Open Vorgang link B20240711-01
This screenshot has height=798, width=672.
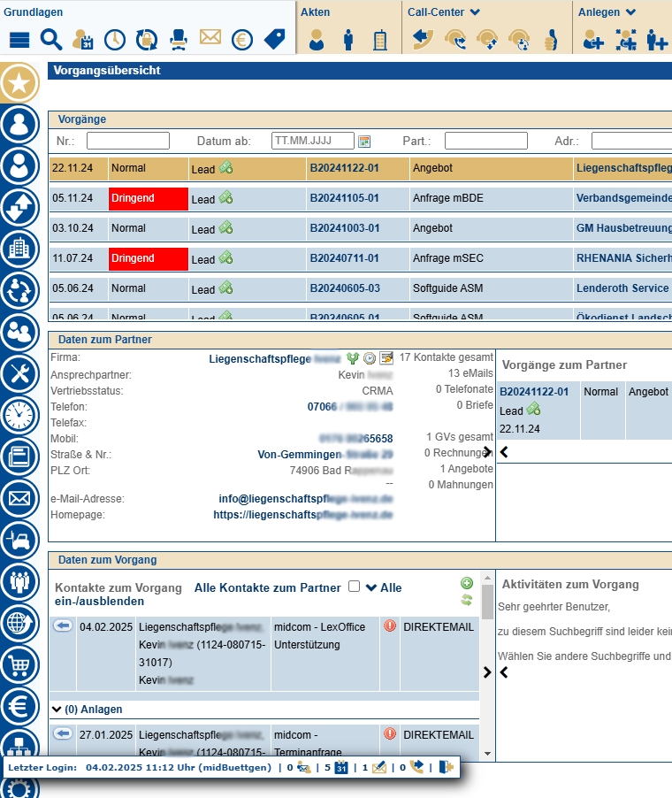[344, 258]
